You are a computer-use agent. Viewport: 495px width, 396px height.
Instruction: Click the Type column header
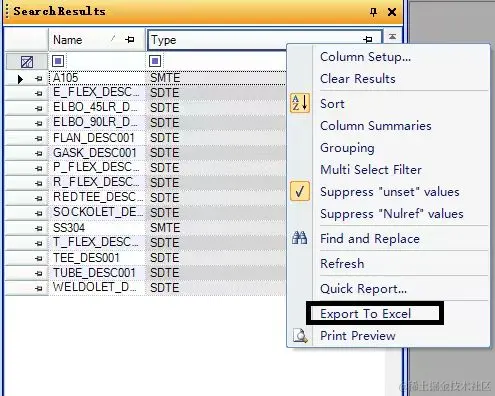coord(264,40)
